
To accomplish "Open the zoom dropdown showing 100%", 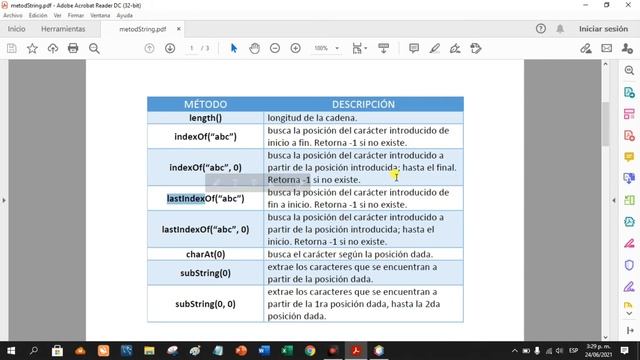I will point(326,48).
